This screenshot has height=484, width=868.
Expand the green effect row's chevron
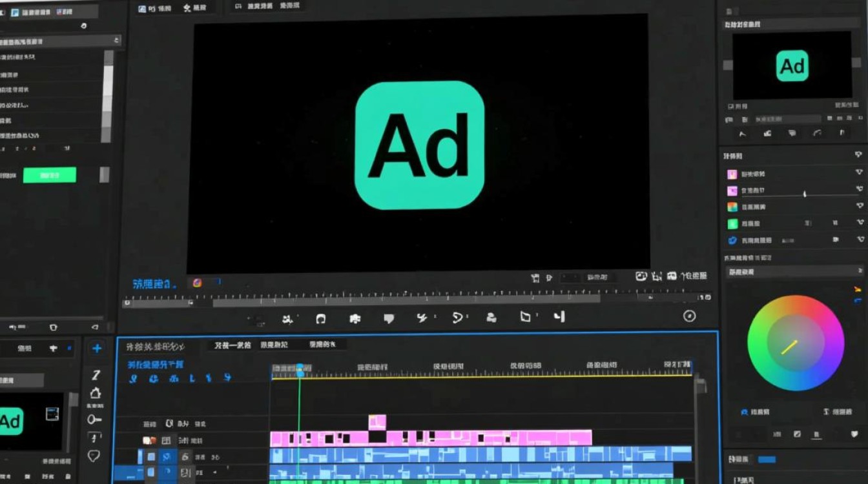click(x=860, y=222)
